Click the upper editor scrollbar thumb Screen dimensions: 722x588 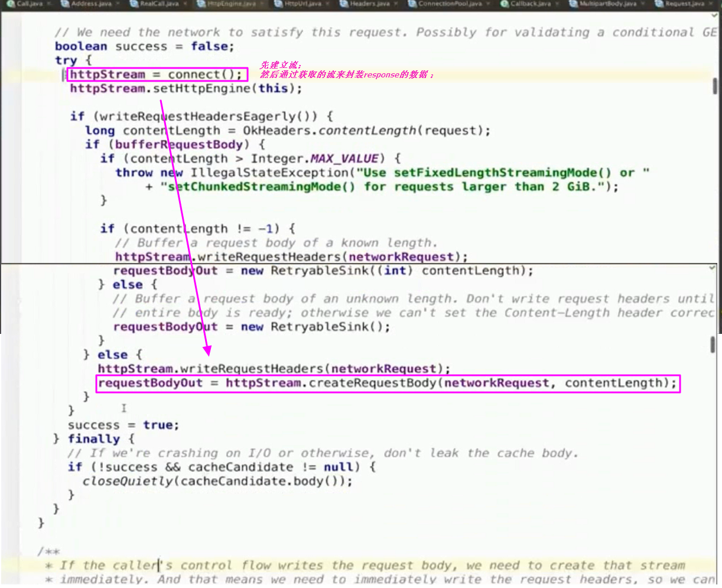pos(715,86)
